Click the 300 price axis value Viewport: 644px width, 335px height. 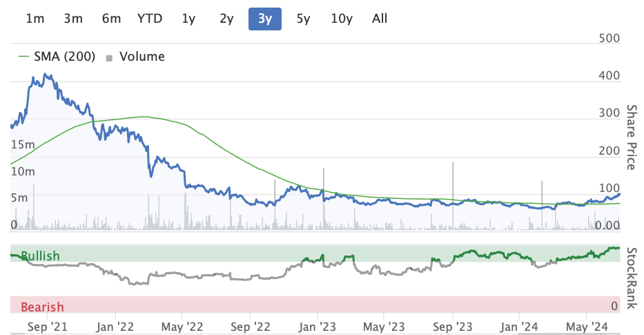(x=609, y=113)
